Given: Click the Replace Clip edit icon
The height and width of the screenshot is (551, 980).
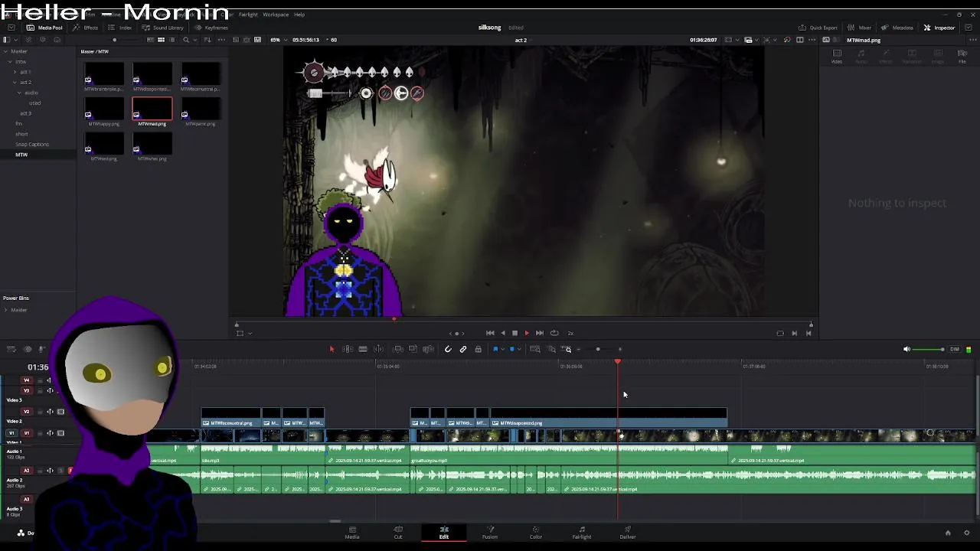Looking at the screenshot, I should pyautogui.click(x=428, y=349).
